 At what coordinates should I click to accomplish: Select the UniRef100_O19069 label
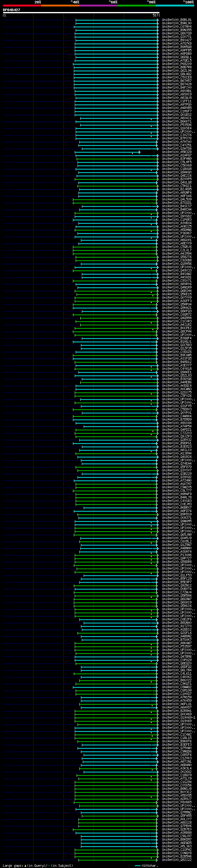point(176,721)
